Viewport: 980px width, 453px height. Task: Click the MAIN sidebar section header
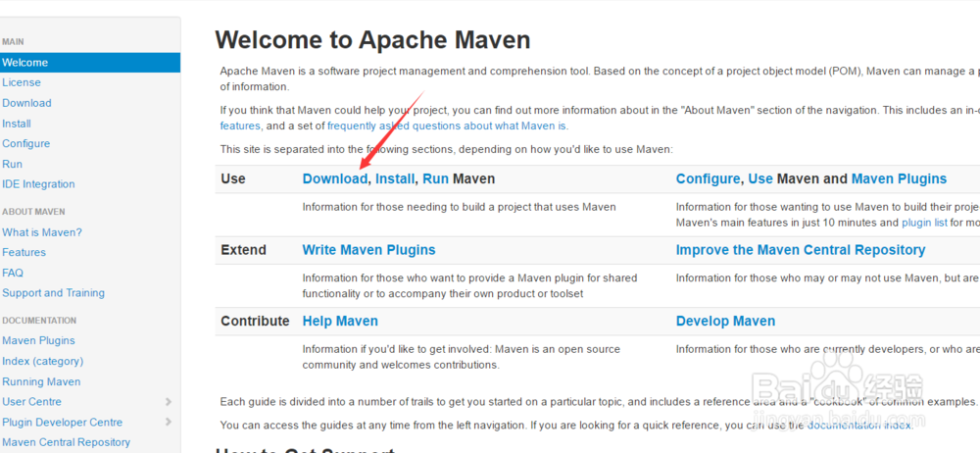[x=13, y=42]
